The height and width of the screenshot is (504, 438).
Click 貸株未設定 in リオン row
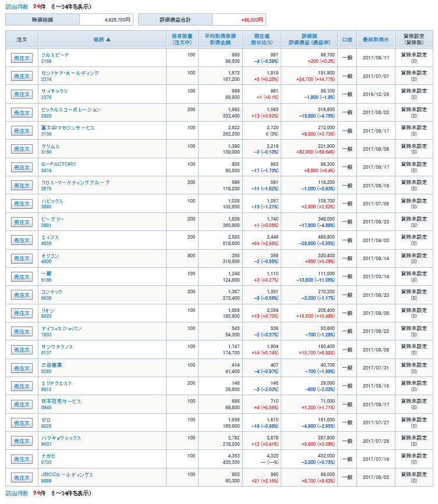coord(414,310)
